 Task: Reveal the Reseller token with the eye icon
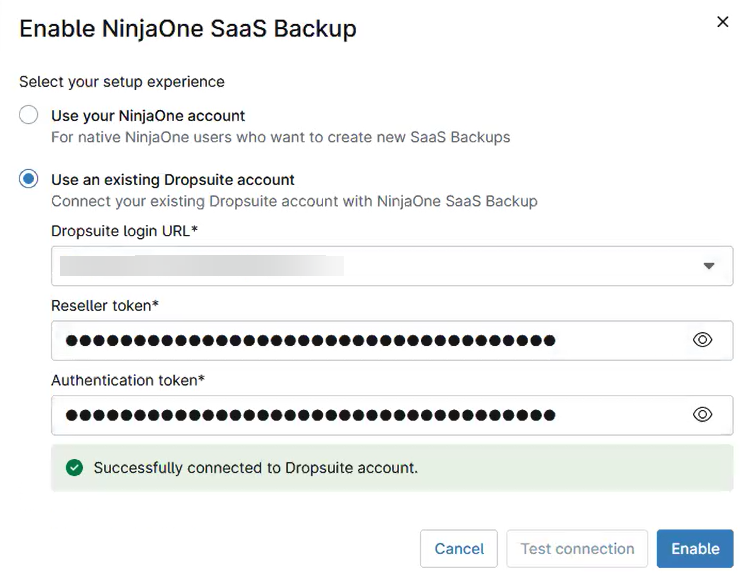(x=702, y=340)
